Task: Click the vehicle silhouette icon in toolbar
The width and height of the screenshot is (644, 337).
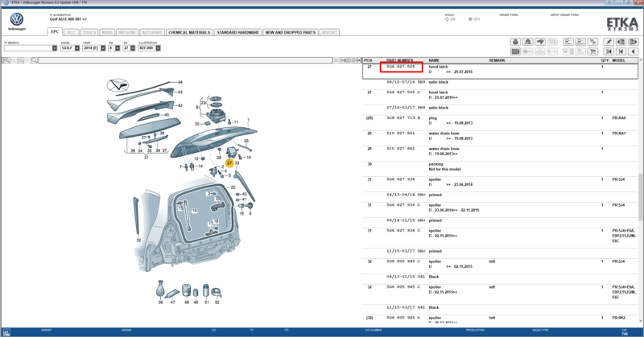Action: click(540, 42)
